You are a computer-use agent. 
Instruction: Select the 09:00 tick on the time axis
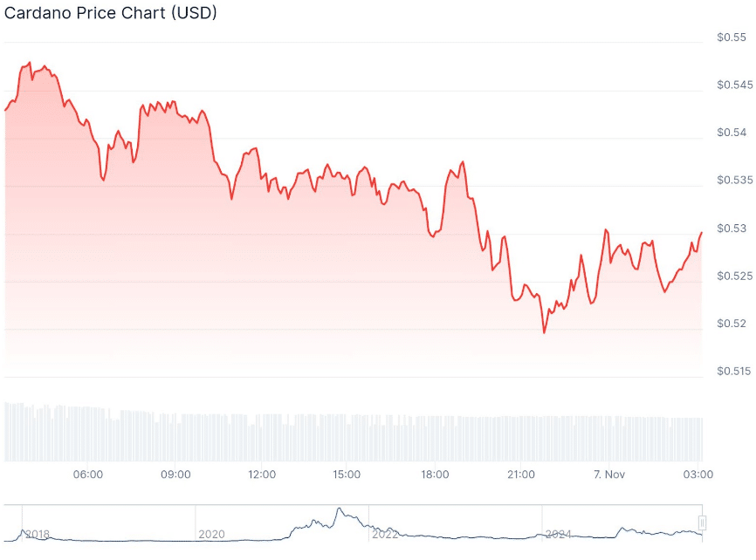point(176,475)
